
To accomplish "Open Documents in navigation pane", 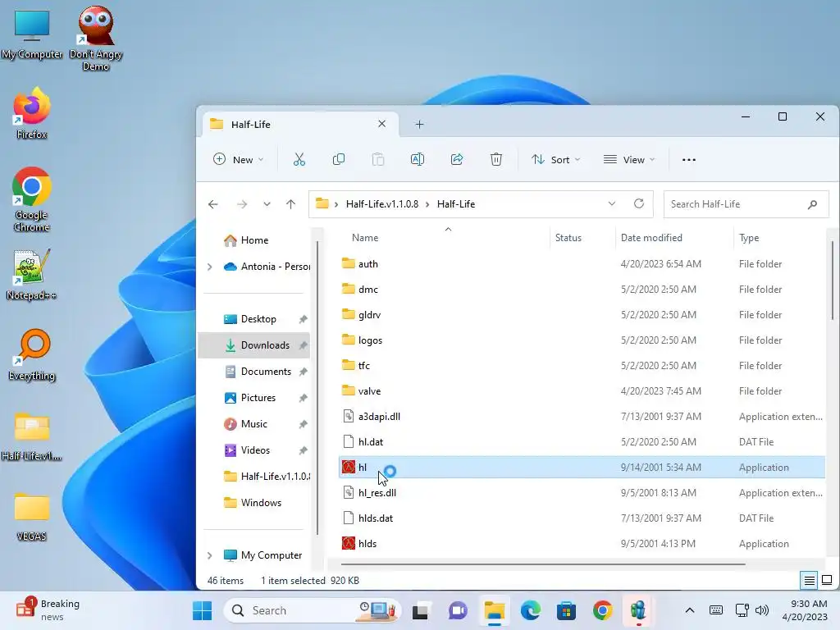I will 266,372.
